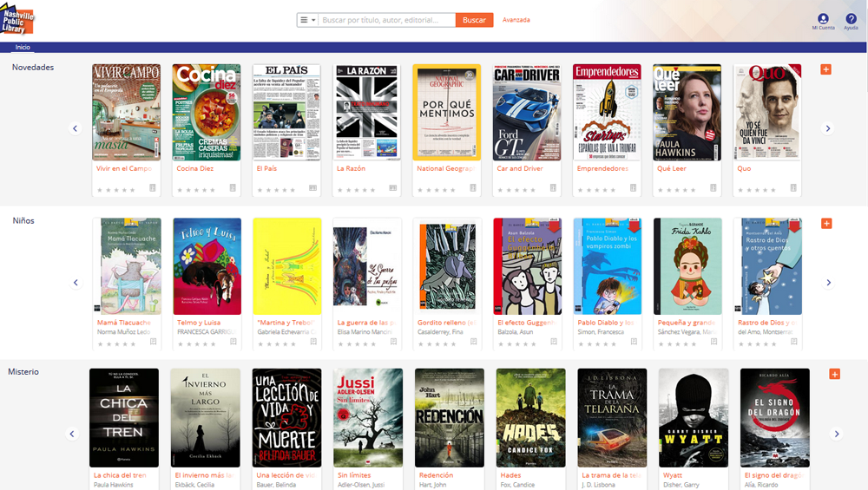
Task: Open El invierno más largo cover
Action: pos(206,418)
